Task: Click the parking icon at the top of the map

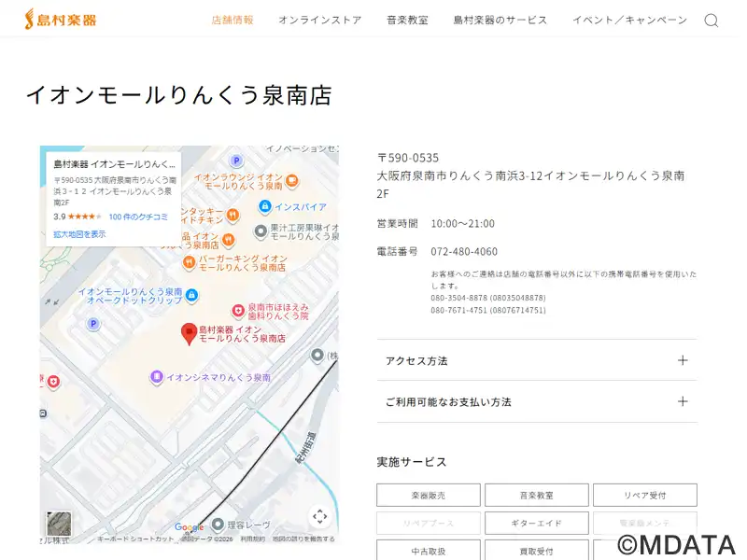Action: (x=236, y=161)
